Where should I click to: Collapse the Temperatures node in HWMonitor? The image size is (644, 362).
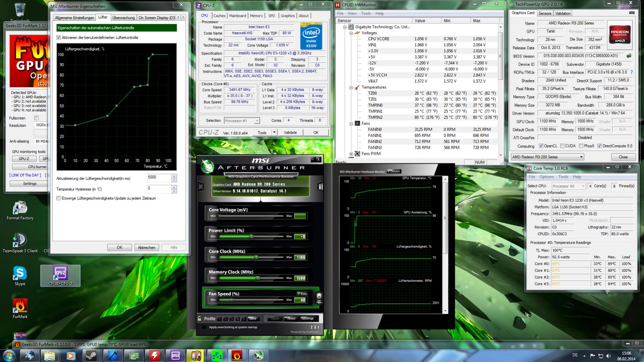351,87
